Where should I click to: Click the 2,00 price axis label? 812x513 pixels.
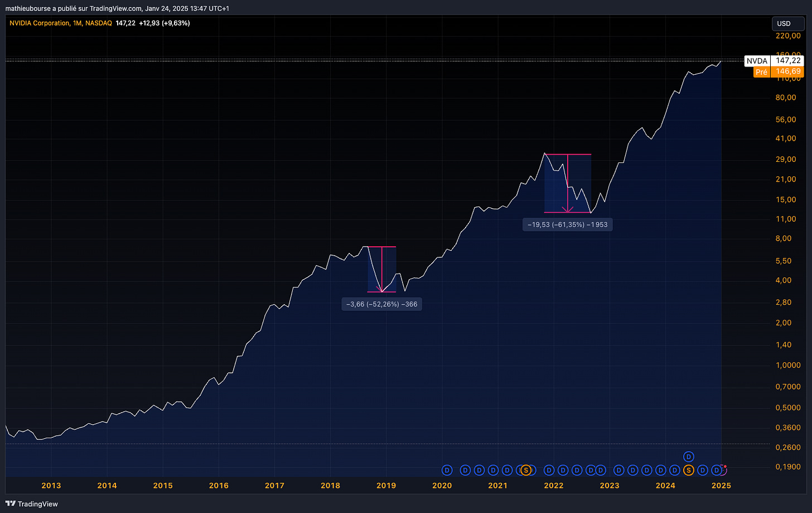pos(784,323)
